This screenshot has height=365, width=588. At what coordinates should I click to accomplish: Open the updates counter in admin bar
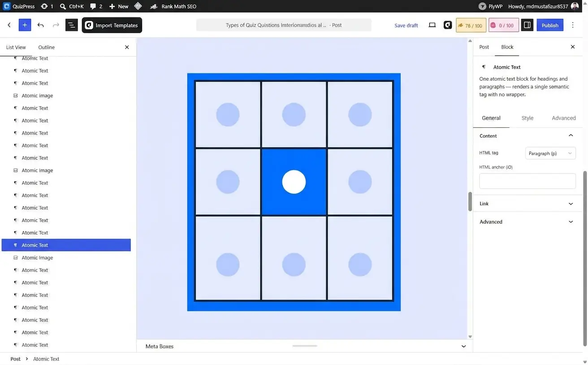click(47, 6)
